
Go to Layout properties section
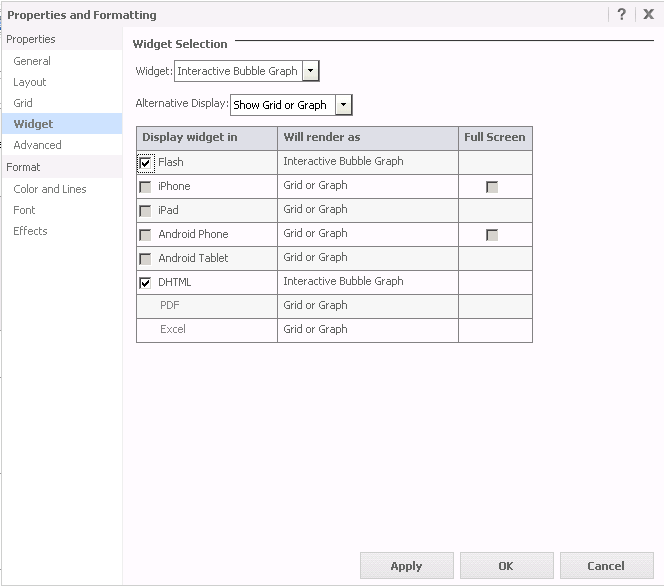tap(62, 82)
